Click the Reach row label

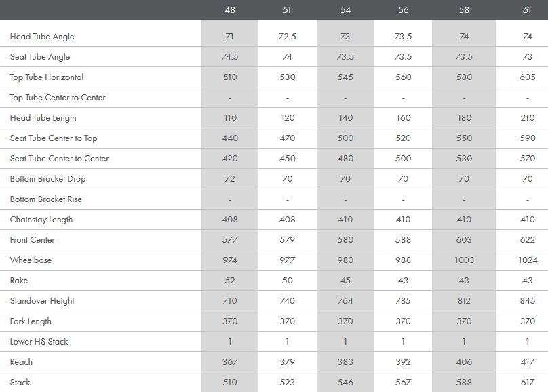[x=21, y=362]
